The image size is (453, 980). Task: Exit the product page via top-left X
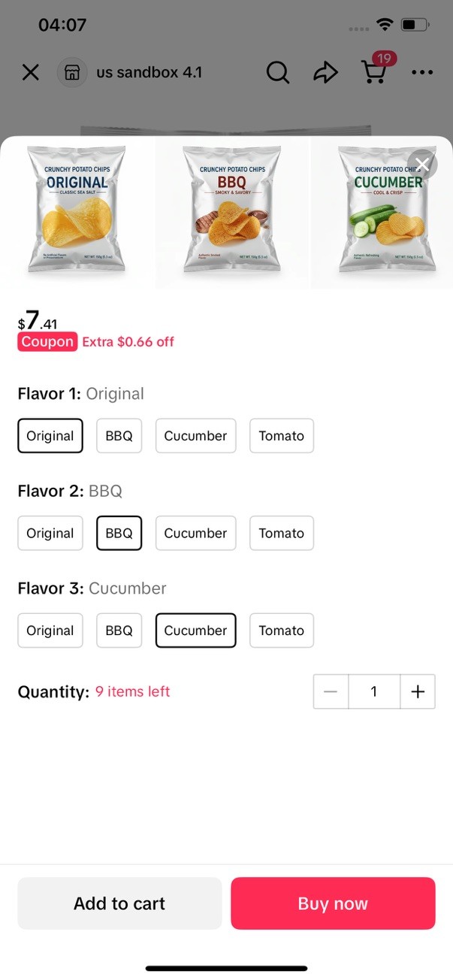pos(30,72)
